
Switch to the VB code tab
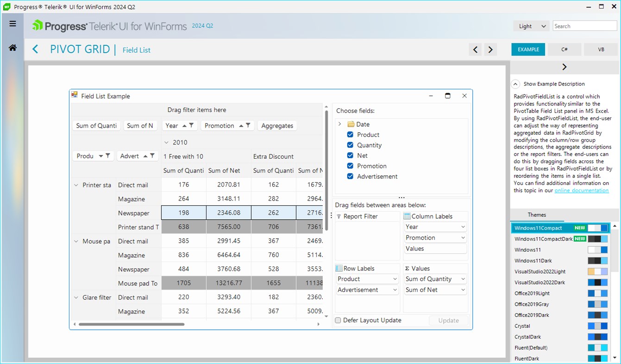click(x=601, y=49)
